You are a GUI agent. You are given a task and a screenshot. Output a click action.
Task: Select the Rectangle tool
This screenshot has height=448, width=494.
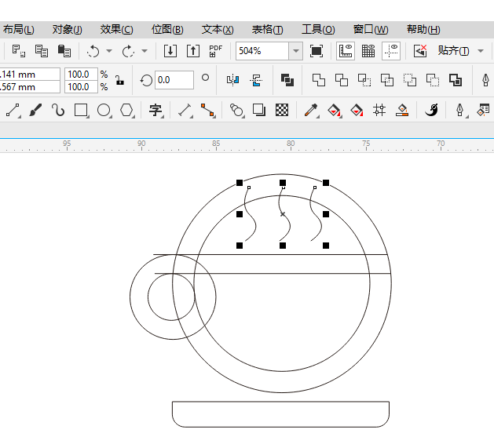[80, 110]
